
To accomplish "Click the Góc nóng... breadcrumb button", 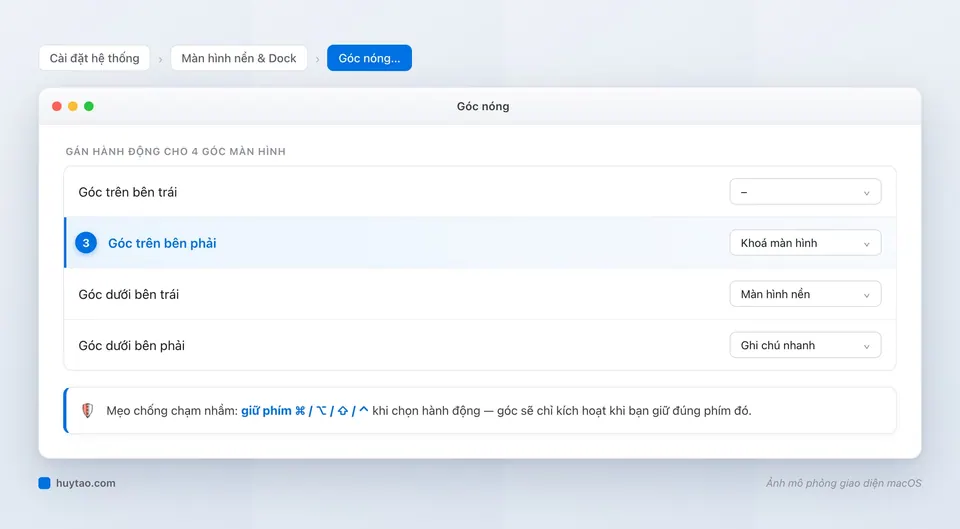I will point(369,58).
